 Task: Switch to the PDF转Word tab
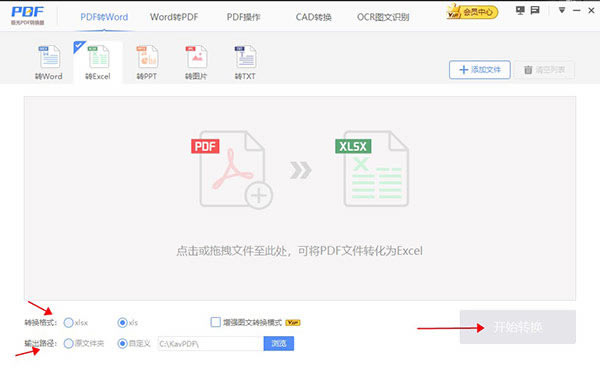pos(104,17)
